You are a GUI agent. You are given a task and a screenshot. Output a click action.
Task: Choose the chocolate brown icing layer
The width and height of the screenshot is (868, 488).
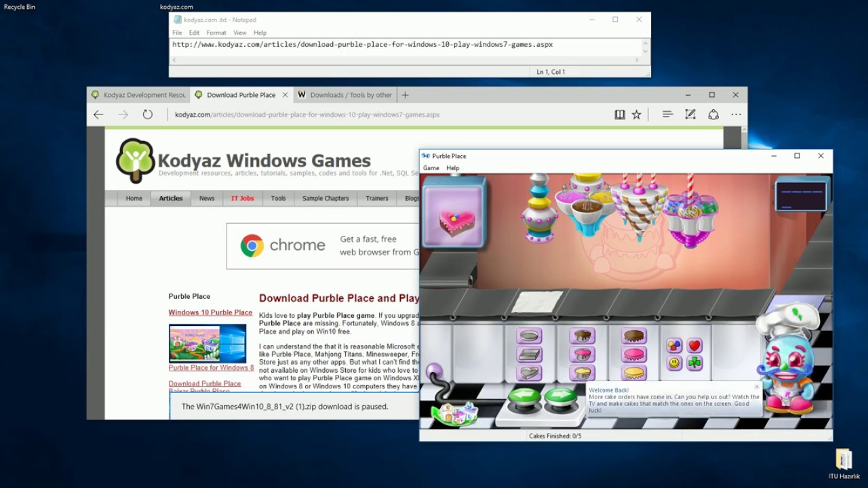coord(635,335)
